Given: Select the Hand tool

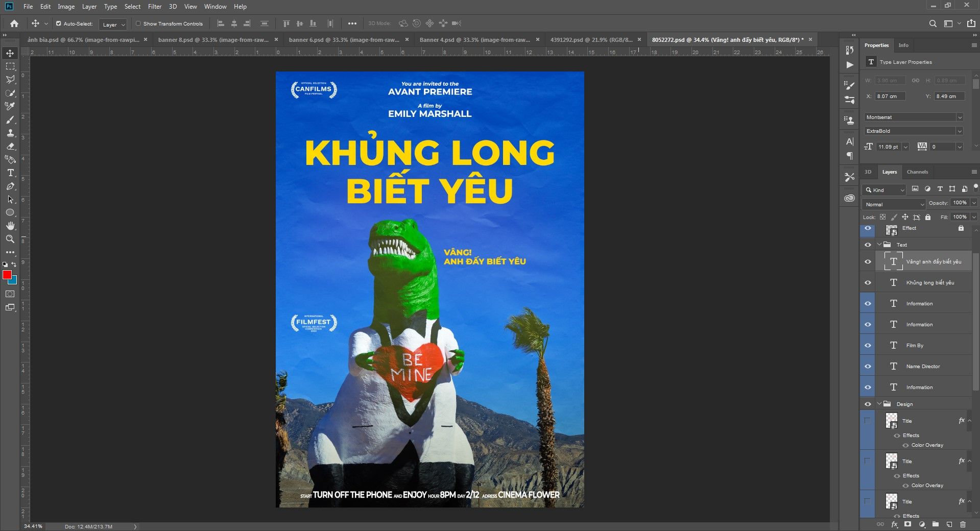Looking at the screenshot, I should click(x=10, y=226).
